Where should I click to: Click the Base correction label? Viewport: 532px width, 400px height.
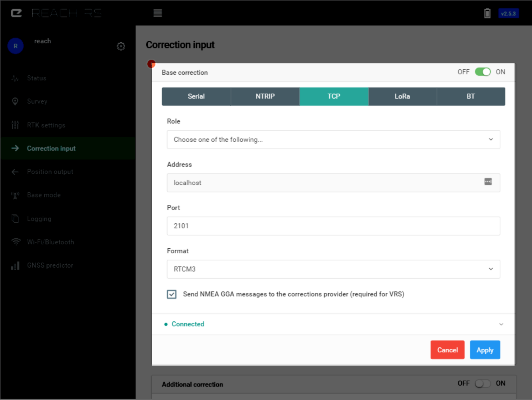[x=185, y=73]
